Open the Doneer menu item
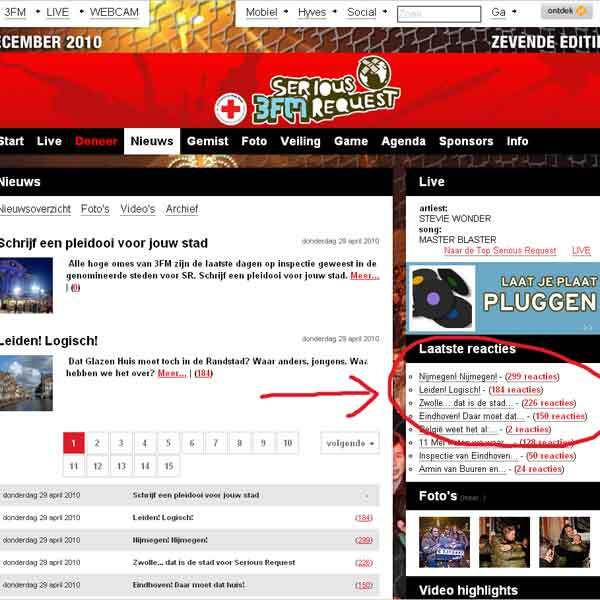 pos(96,141)
